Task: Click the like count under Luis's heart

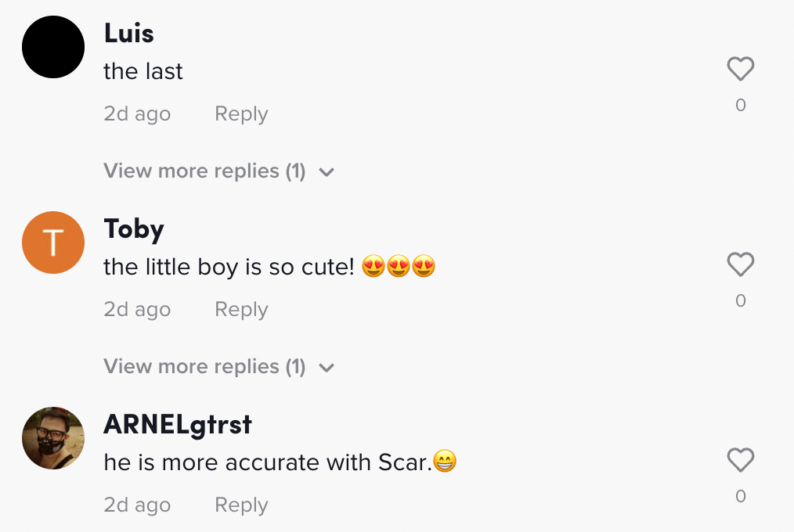Action: [740, 105]
